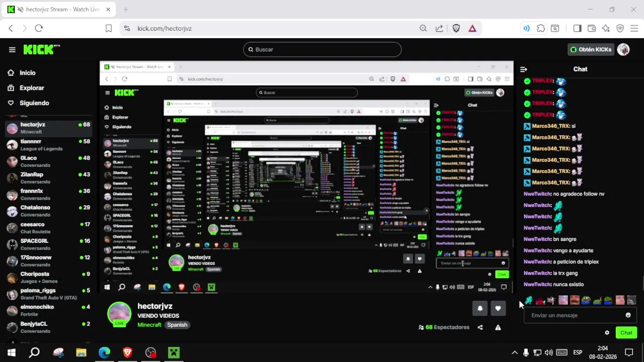Open BenjytaCL channel in sidebar

(x=48, y=327)
